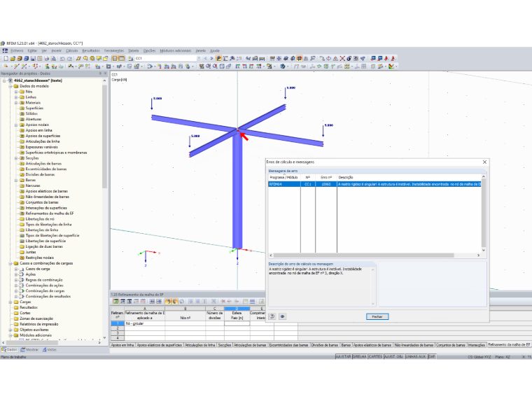Click column D header in table

click(237, 309)
